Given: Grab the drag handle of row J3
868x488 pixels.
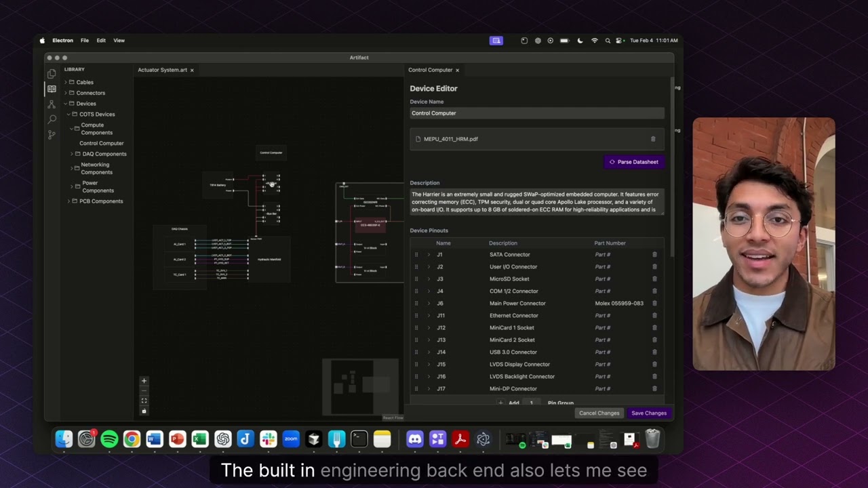Looking at the screenshot, I should tap(416, 279).
